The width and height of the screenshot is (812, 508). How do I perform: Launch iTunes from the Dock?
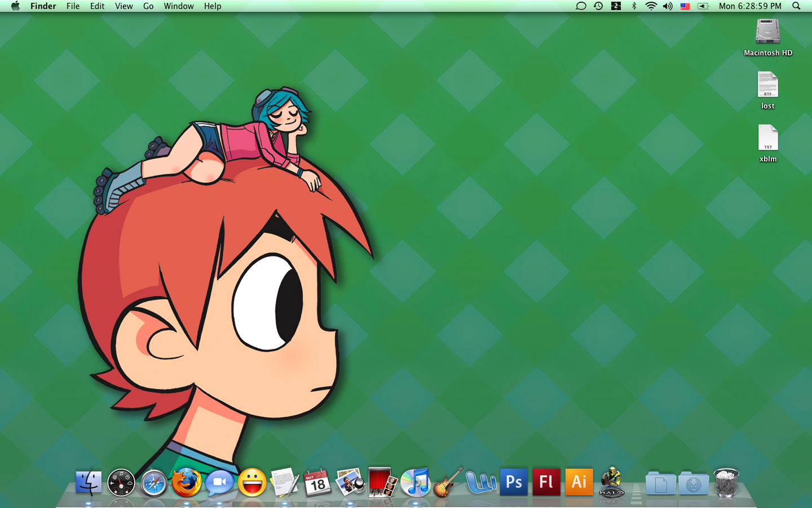[416, 483]
